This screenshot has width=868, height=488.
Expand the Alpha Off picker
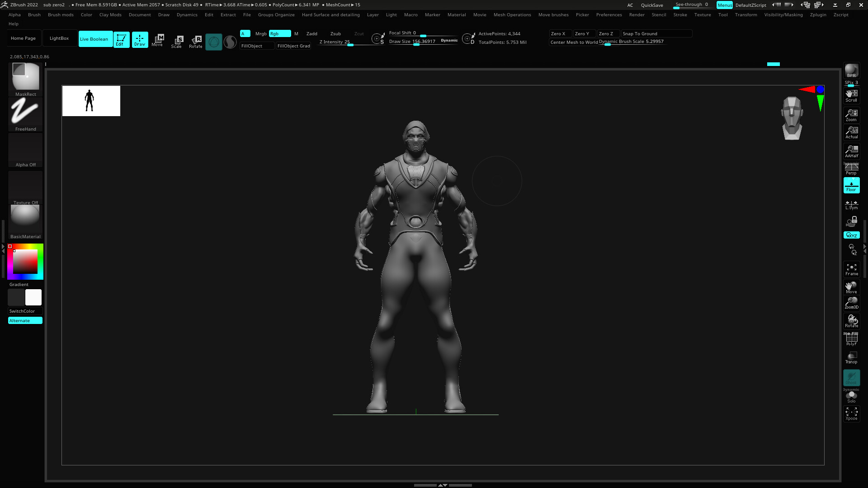click(x=25, y=150)
